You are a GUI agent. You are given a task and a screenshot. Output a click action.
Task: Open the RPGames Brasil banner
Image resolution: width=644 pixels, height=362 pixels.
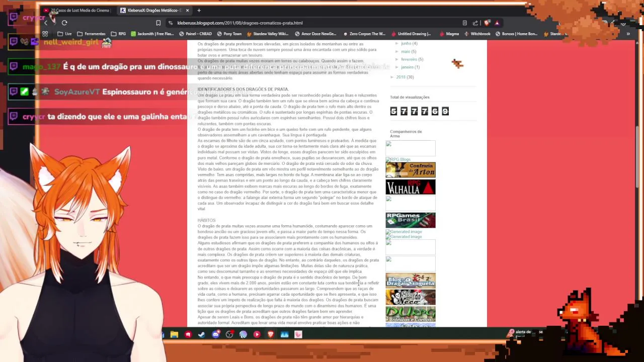pos(411,220)
